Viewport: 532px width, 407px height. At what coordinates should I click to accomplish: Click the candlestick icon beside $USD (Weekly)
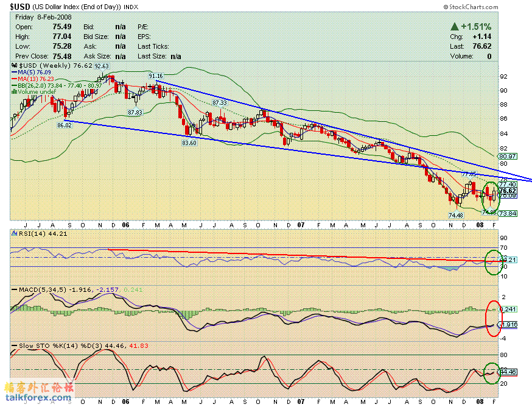tap(14, 66)
